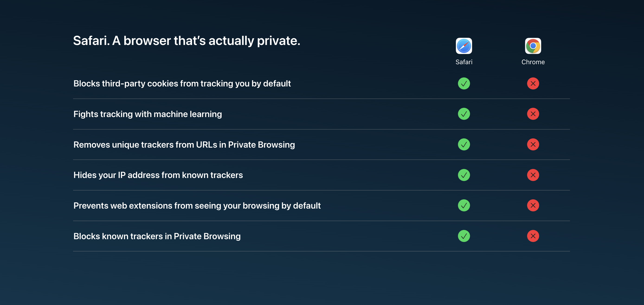This screenshot has height=305, width=644.
Task: Click the Safari compass app icon
Action: [464, 46]
